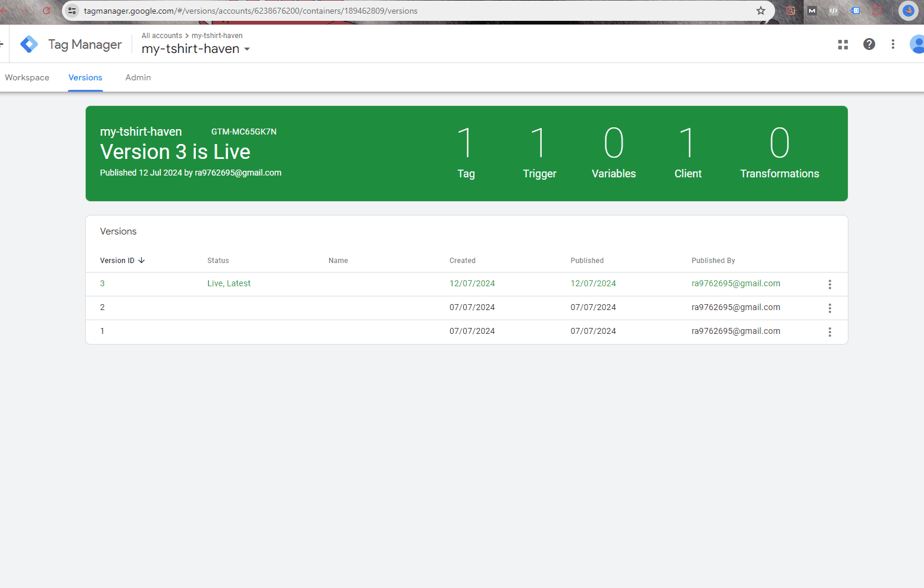924x588 pixels.
Task: Click the browser address bar URL
Action: tap(251, 11)
